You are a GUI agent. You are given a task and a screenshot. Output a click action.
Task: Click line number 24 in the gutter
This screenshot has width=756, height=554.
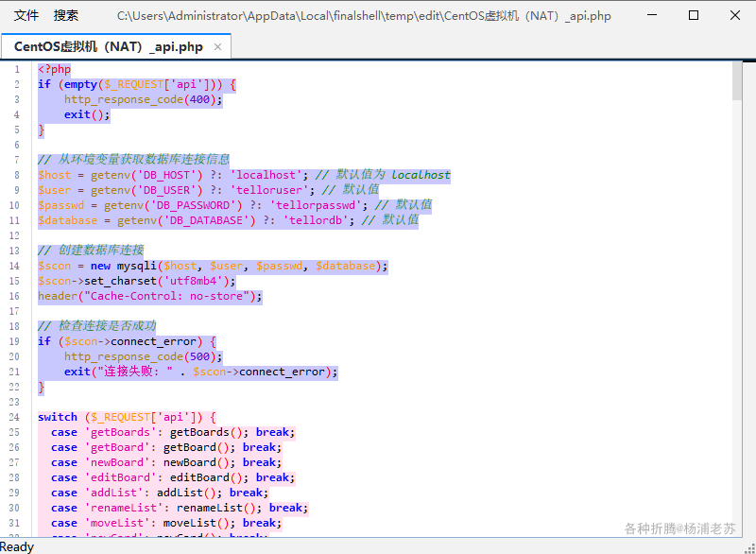click(x=14, y=417)
